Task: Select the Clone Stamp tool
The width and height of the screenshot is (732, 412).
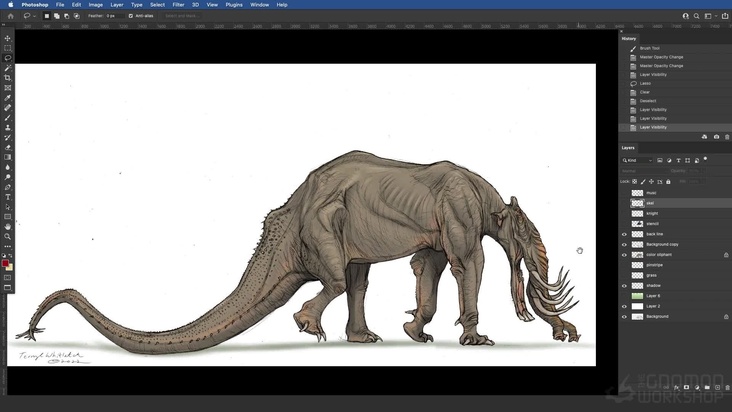Action: coord(7,127)
